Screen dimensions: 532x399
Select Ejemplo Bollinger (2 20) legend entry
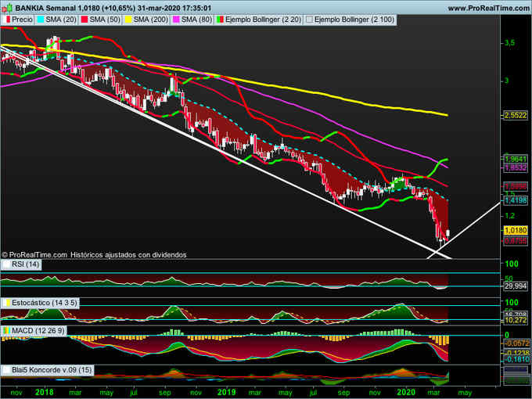259,20
